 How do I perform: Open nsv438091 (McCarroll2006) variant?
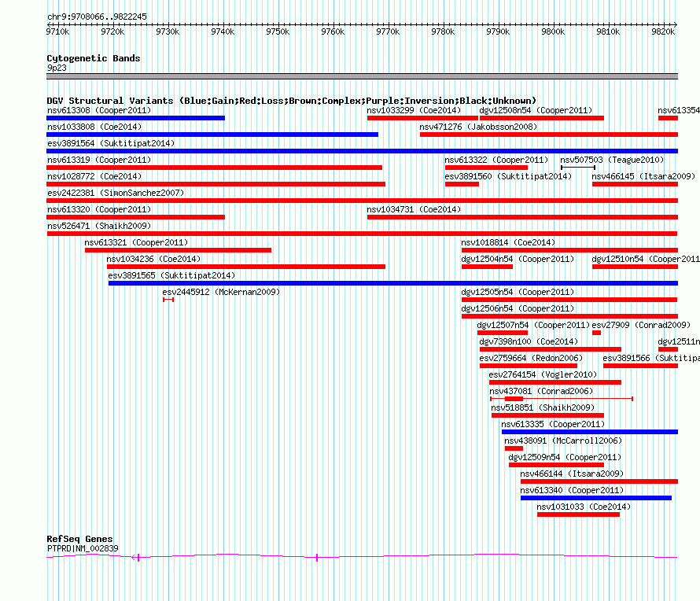tap(563, 441)
